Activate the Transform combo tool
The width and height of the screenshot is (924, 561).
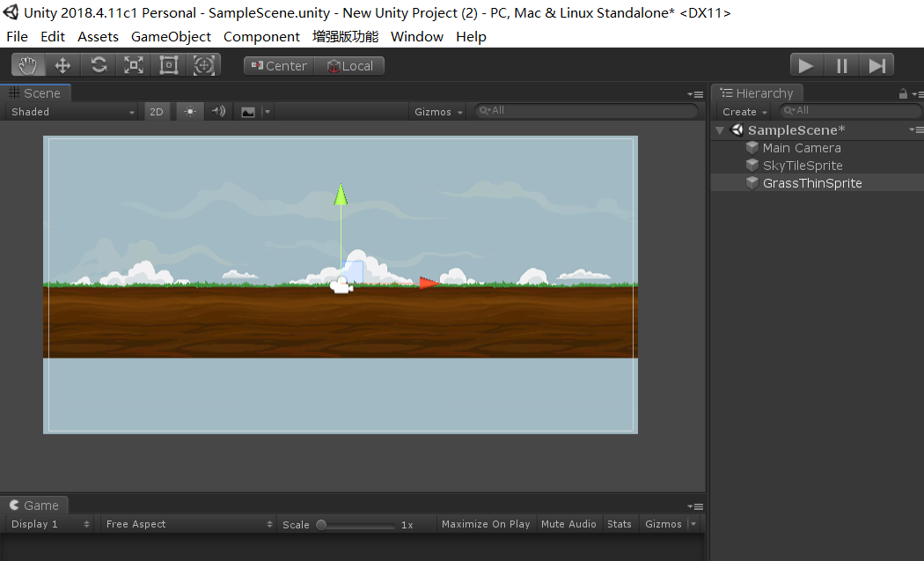tap(202, 64)
